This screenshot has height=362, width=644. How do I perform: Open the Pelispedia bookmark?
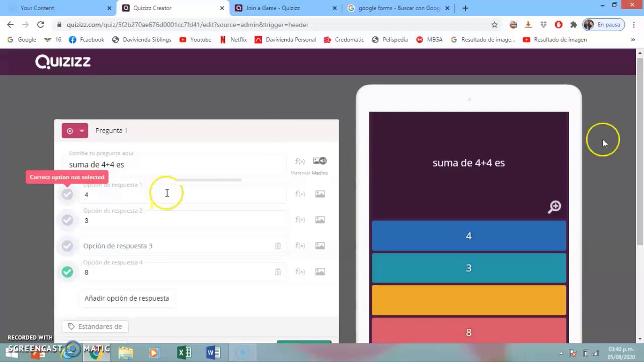[x=390, y=40]
